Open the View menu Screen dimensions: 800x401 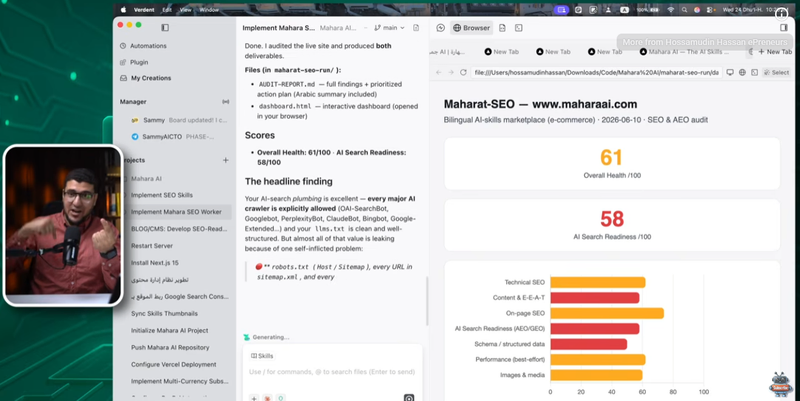186,10
